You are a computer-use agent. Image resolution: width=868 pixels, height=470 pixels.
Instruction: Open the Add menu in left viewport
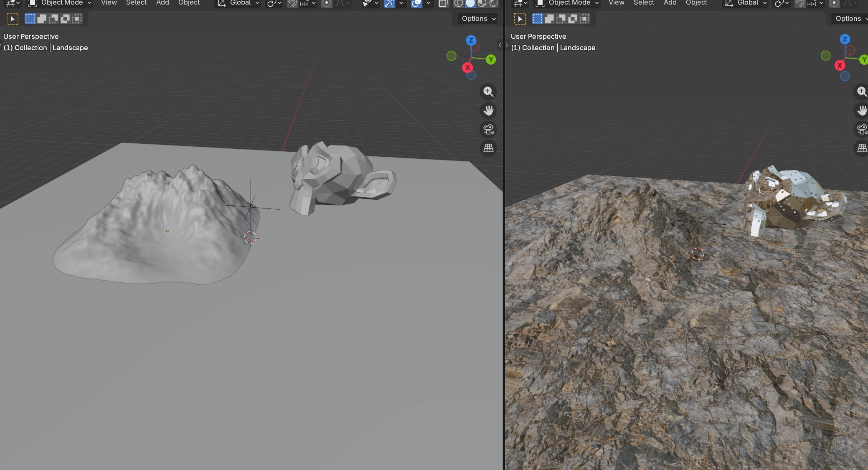pos(162,3)
